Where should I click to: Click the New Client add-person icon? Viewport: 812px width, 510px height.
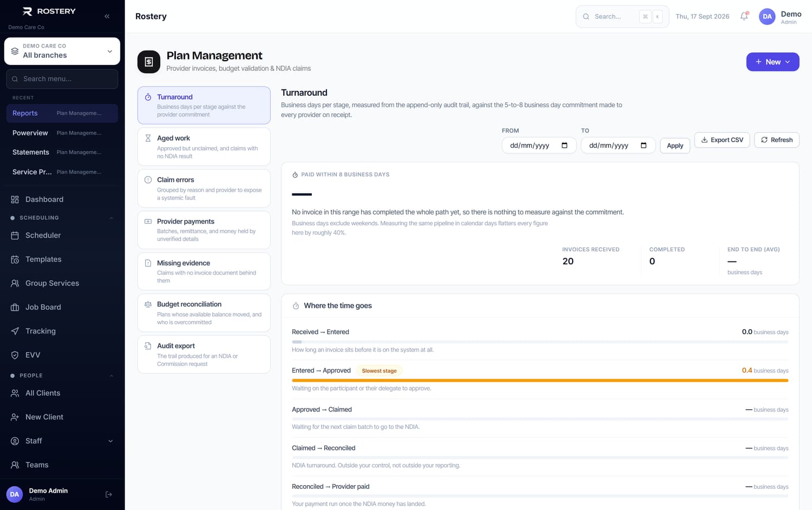pyautogui.click(x=15, y=417)
